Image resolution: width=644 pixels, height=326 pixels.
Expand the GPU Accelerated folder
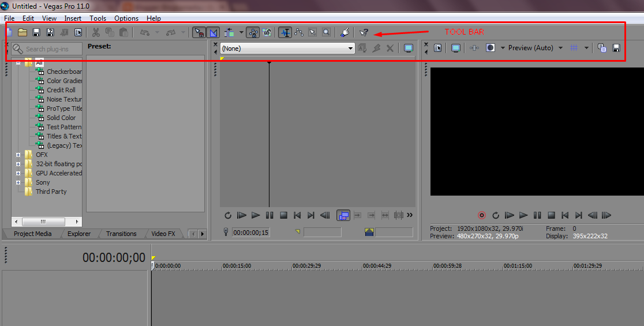(x=18, y=173)
